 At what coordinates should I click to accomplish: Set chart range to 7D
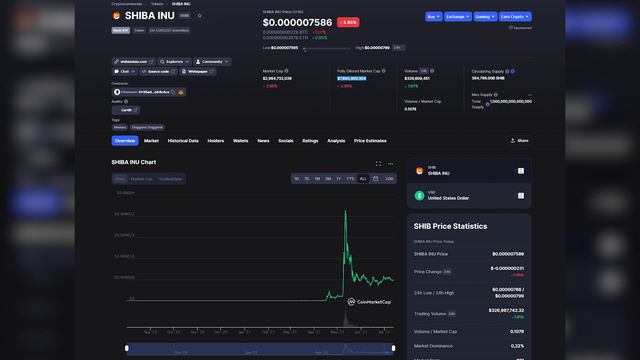click(307, 179)
